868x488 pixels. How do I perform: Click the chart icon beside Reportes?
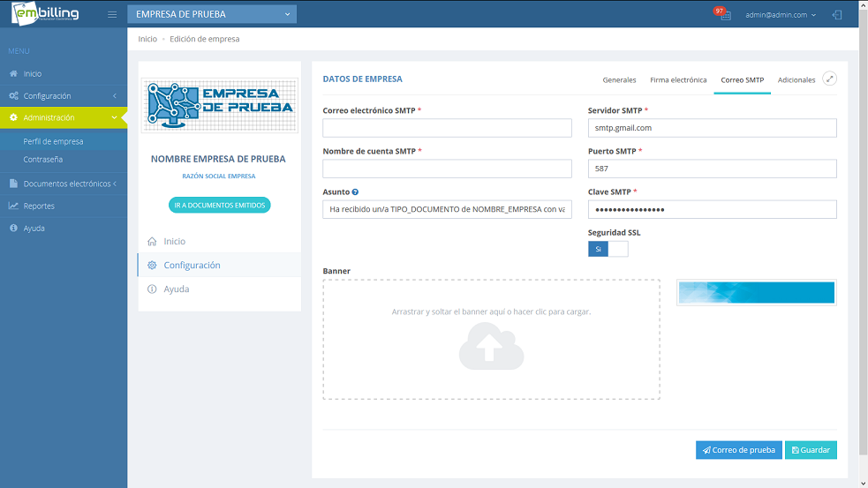[x=13, y=206]
